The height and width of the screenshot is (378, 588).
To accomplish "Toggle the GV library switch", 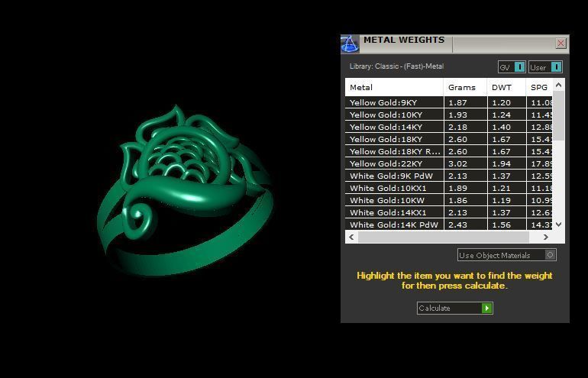I will tap(512, 67).
